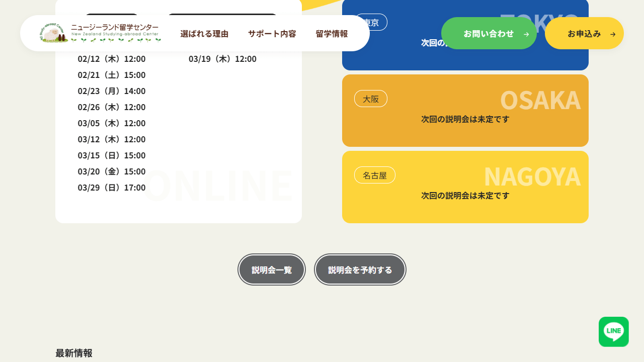Screen dimensions: 644x362
Task: Select the 大阪 location tag
Action: [371, 99]
